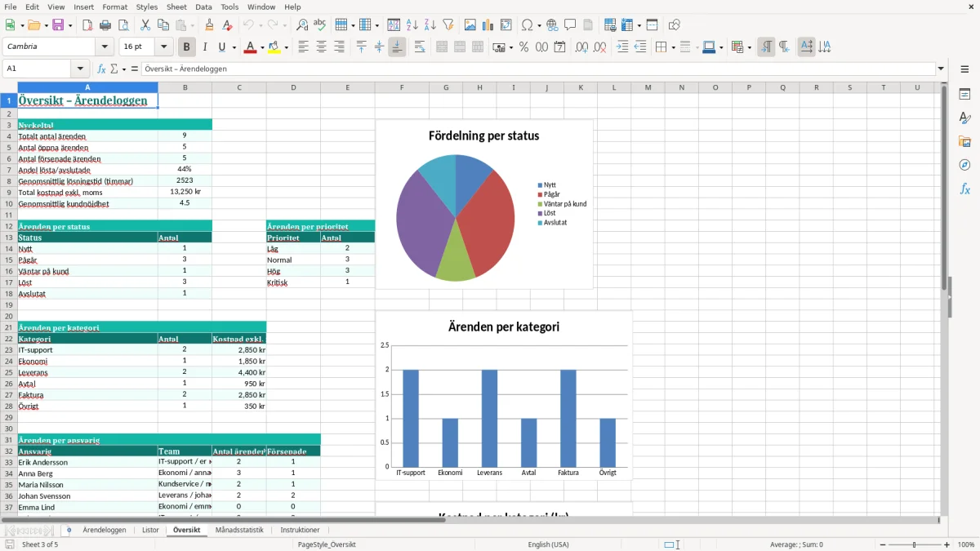Click the zoom slider handle

(915, 544)
